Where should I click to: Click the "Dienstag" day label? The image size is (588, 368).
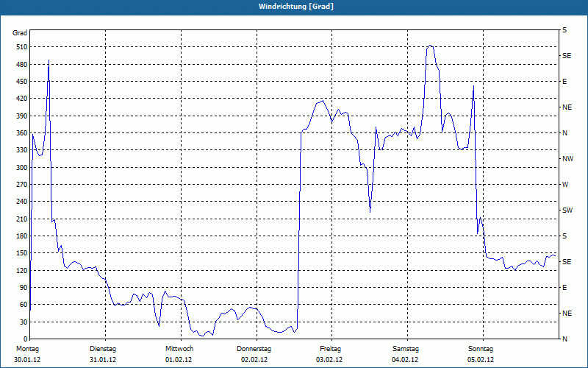click(x=103, y=349)
